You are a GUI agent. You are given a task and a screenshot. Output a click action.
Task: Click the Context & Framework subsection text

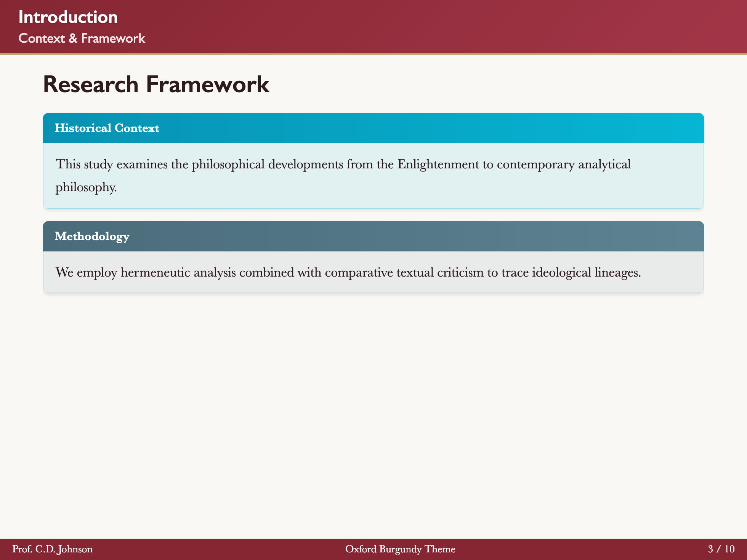click(x=82, y=38)
